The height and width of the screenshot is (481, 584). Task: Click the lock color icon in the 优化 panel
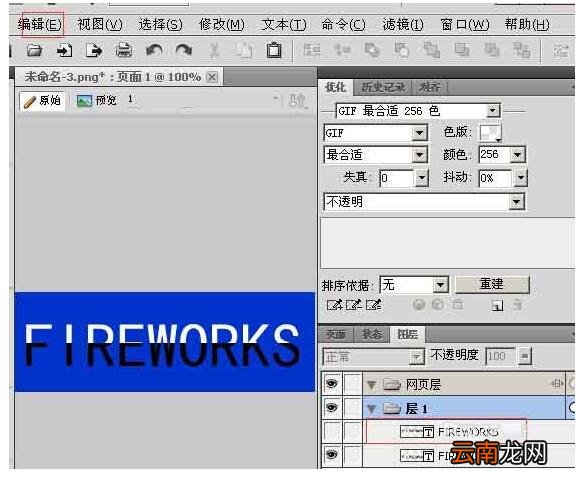point(458,305)
